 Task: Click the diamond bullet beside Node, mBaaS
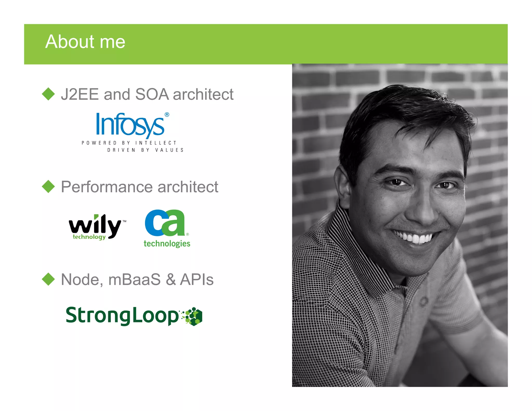(48, 279)
